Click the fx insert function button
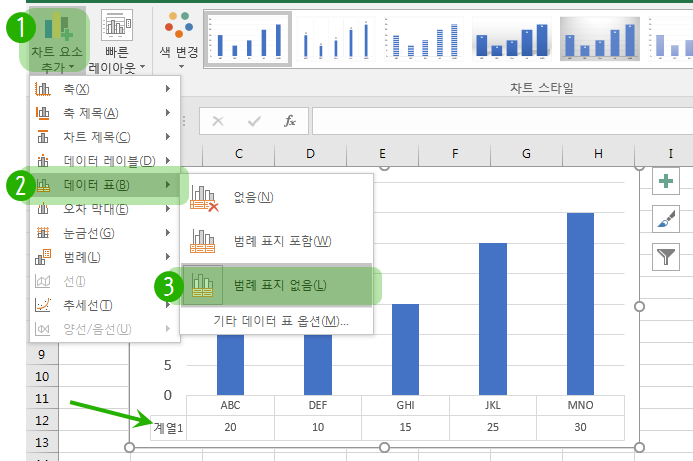The height and width of the screenshot is (461, 693). point(290,121)
